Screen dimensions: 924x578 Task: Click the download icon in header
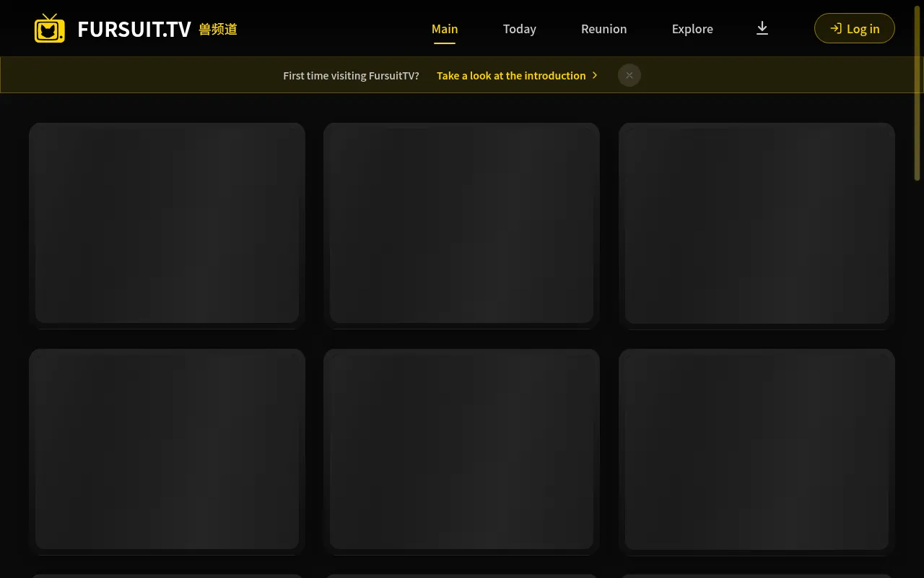coord(762,28)
